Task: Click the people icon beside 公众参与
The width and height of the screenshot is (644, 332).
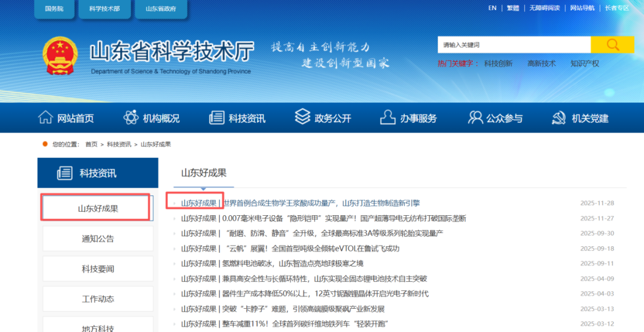Action: pyautogui.click(x=475, y=117)
